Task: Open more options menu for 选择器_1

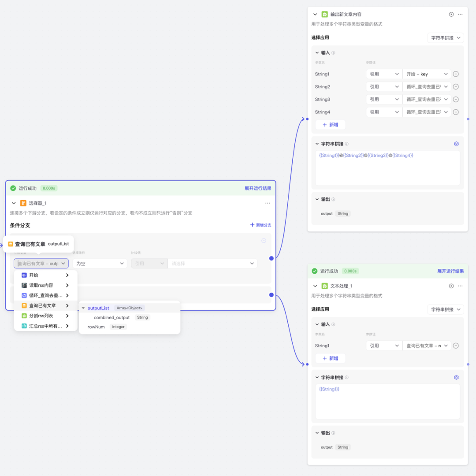Action: tap(268, 203)
